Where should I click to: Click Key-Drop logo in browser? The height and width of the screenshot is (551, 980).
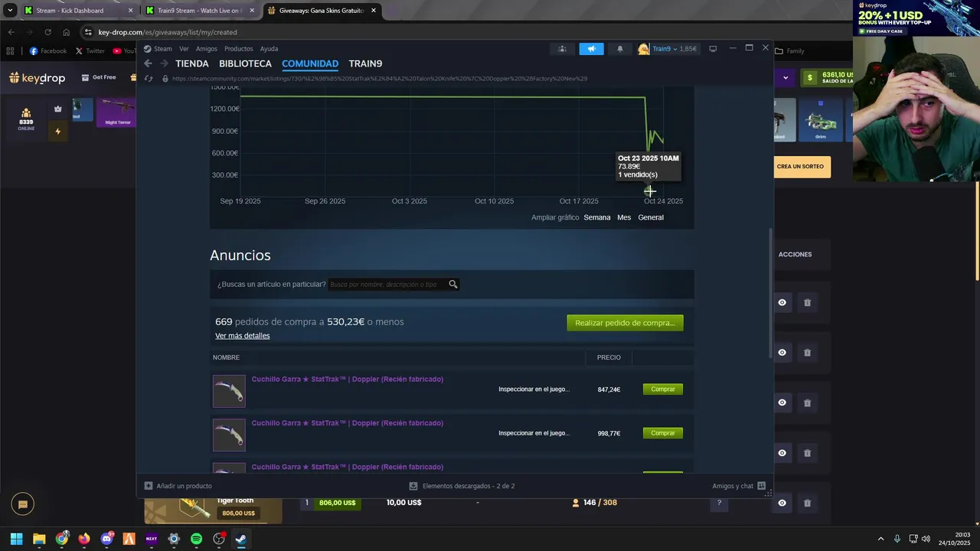click(38, 77)
